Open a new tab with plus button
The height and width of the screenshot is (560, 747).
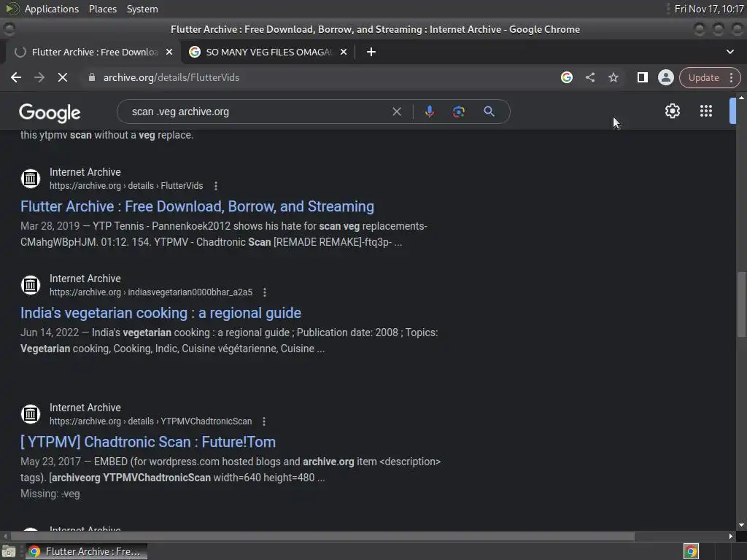pos(371,52)
